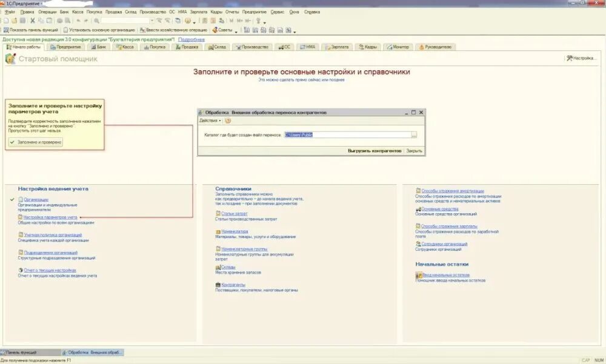The image size is (606, 364).
Task: Click Ввести хозяйственную операцию button
Action: 173,30
